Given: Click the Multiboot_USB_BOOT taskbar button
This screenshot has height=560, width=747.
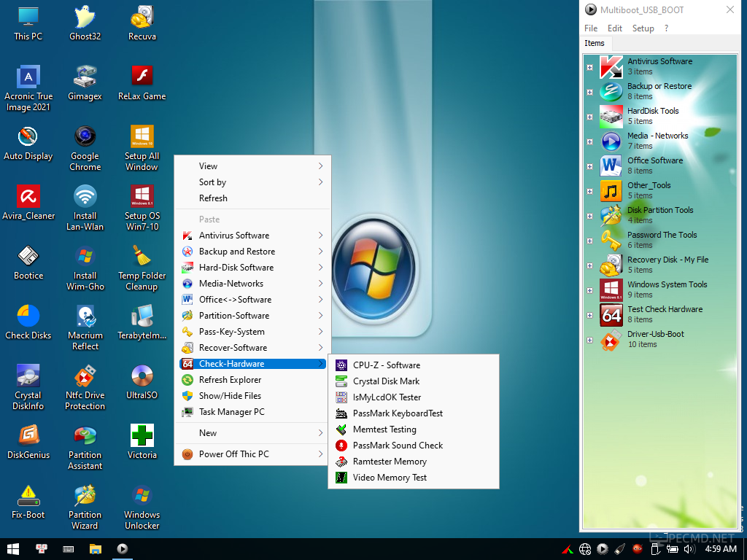Looking at the screenshot, I should pyautogui.click(x=123, y=549).
